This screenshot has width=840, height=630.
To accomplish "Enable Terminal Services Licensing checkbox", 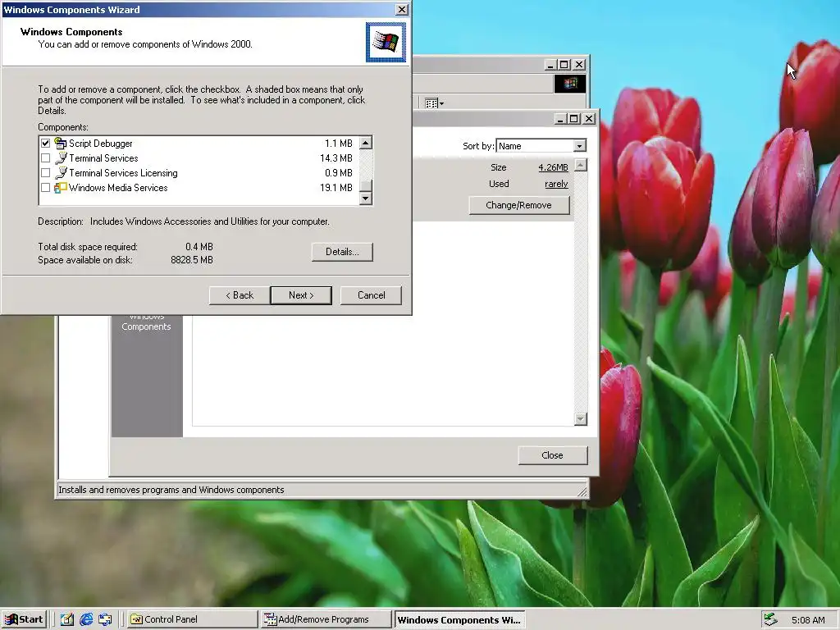I will point(46,173).
